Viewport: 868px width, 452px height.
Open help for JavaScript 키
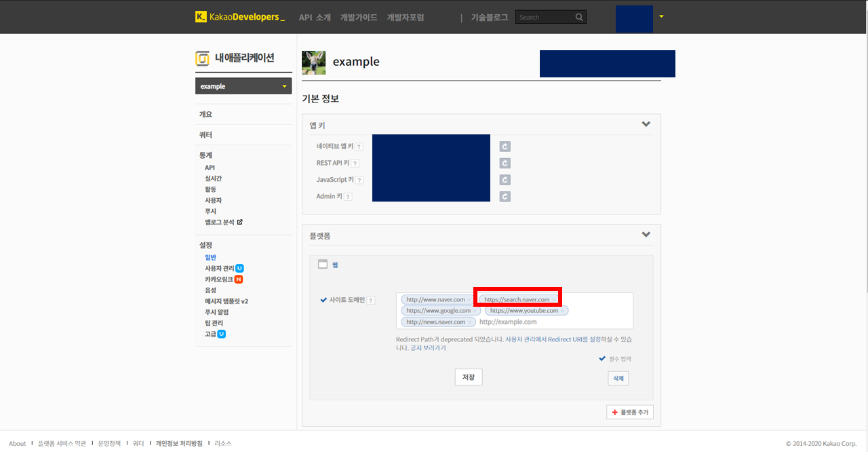click(x=359, y=180)
